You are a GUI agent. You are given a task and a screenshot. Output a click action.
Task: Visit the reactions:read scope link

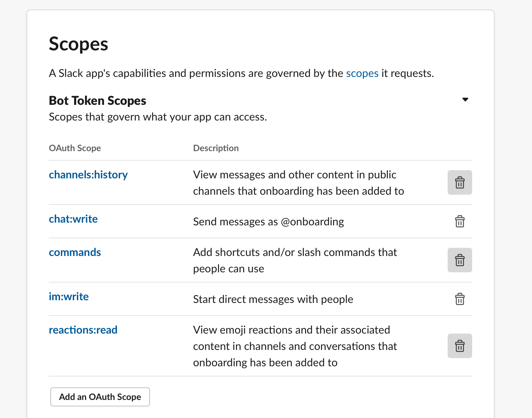[x=83, y=330]
